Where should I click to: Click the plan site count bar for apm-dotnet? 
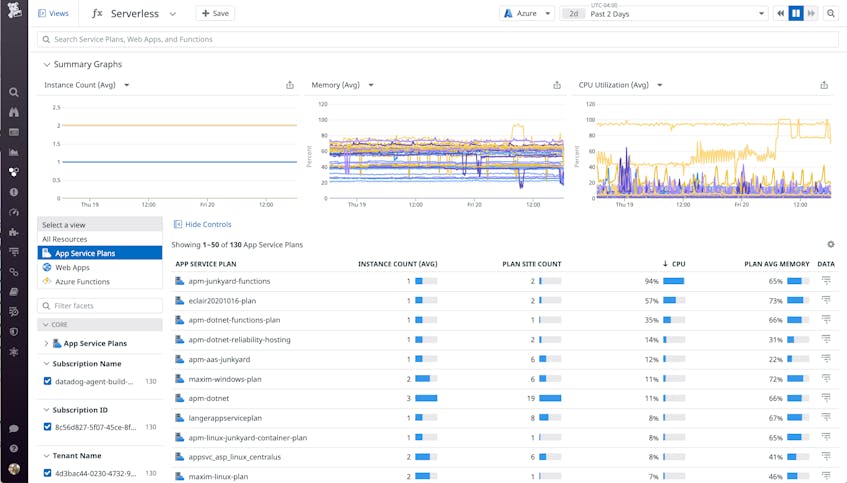coord(550,398)
